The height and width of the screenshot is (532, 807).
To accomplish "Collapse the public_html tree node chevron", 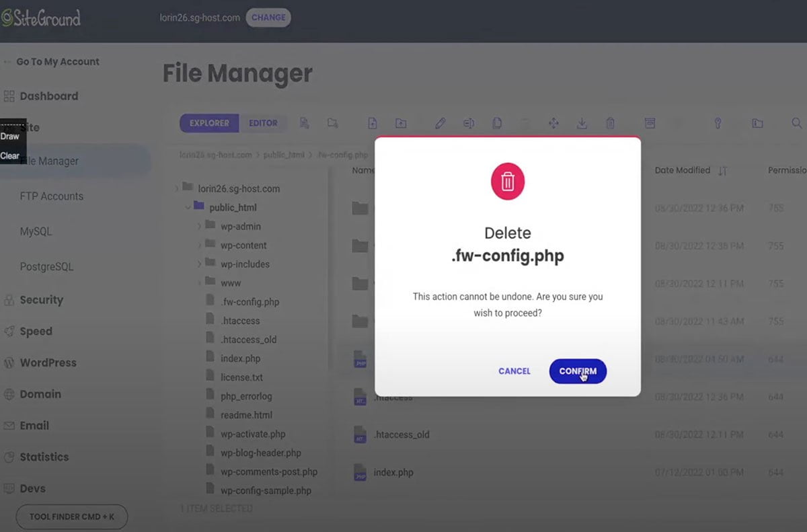I will point(188,208).
